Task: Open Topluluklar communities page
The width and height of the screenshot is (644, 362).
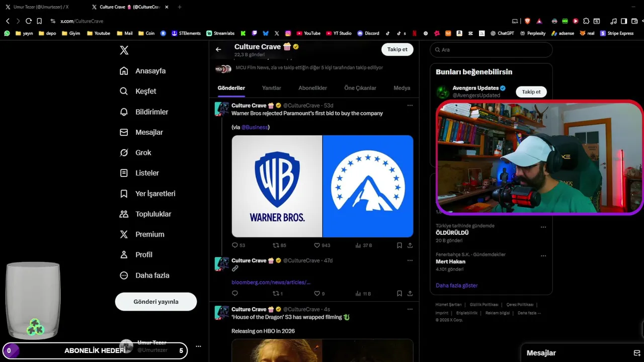Action: (145, 214)
